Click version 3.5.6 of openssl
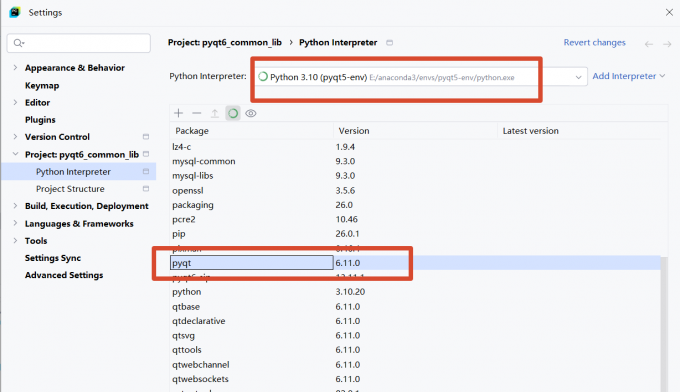This screenshot has width=680, height=392. [x=345, y=190]
